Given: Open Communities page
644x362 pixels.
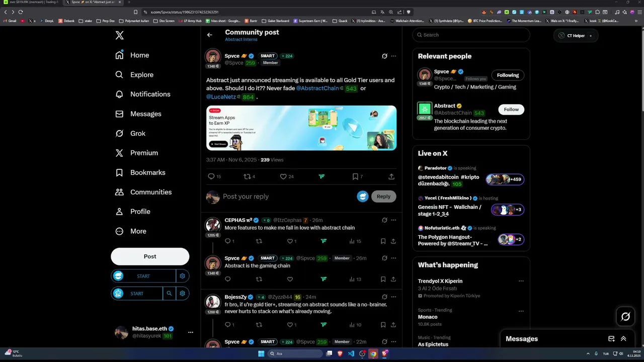Looking at the screenshot, I should coord(143,192).
